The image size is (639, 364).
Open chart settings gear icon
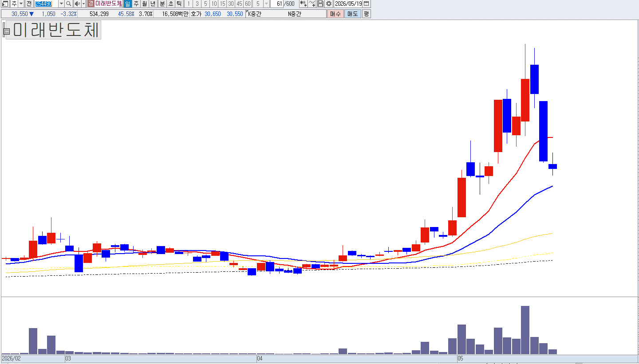329,4
